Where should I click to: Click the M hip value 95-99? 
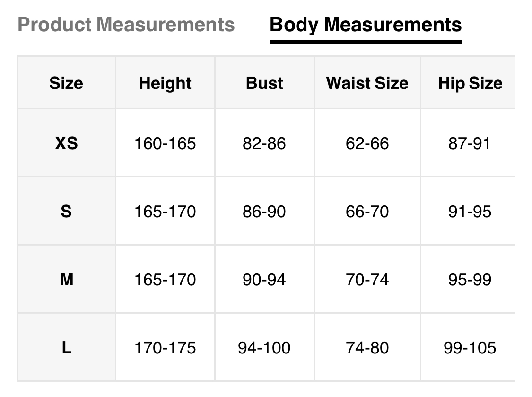point(470,279)
